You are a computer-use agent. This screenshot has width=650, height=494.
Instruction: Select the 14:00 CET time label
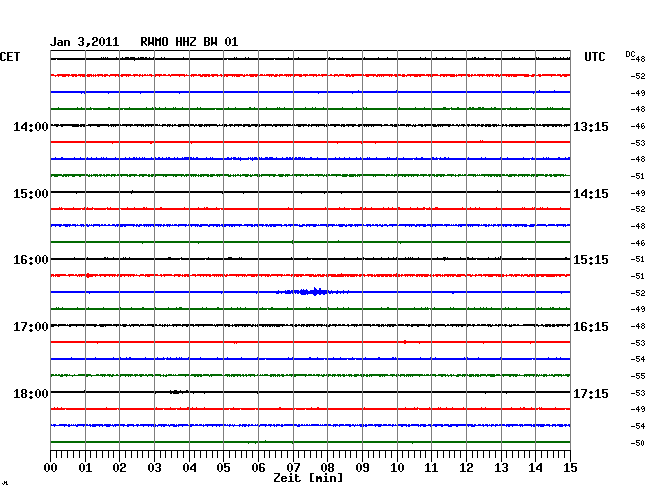click(31, 126)
